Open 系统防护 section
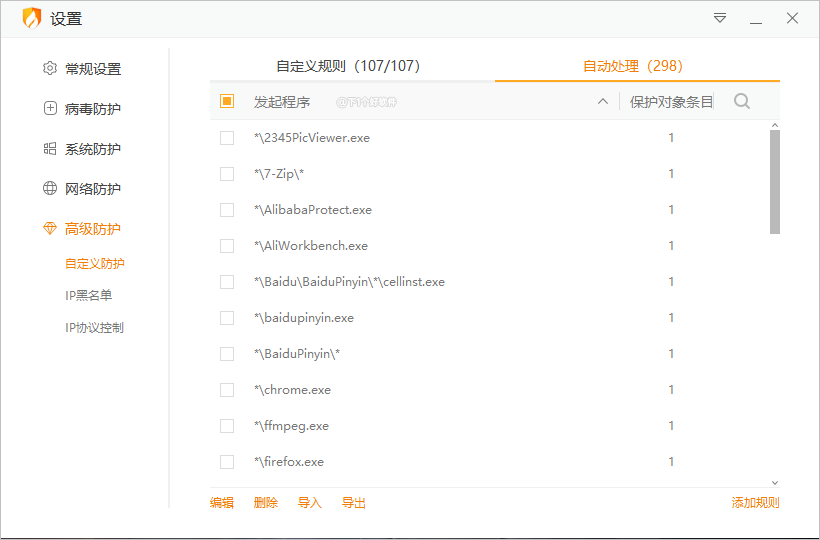Screen dimensions: 820x540 pyautogui.click(x=93, y=149)
